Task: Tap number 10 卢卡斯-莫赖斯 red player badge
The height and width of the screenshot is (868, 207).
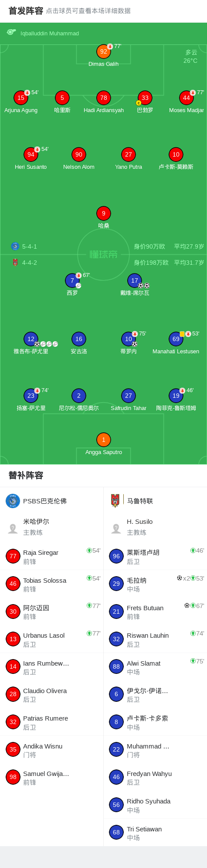Action: tap(176, 154)
